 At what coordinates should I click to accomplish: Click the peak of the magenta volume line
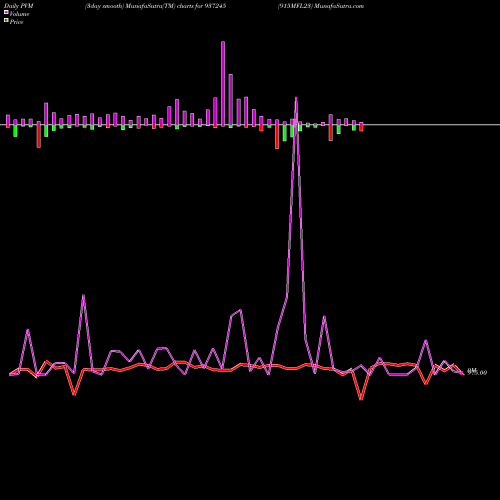click(296, 98)
